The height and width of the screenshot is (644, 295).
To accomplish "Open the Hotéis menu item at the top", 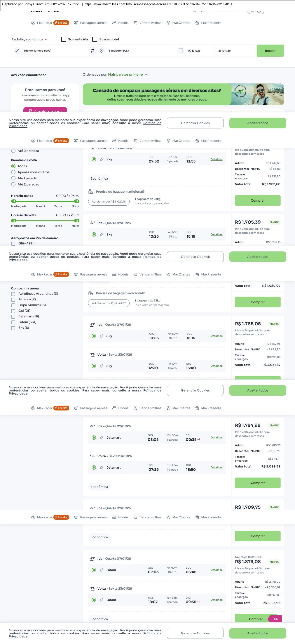I will (120, 23).
